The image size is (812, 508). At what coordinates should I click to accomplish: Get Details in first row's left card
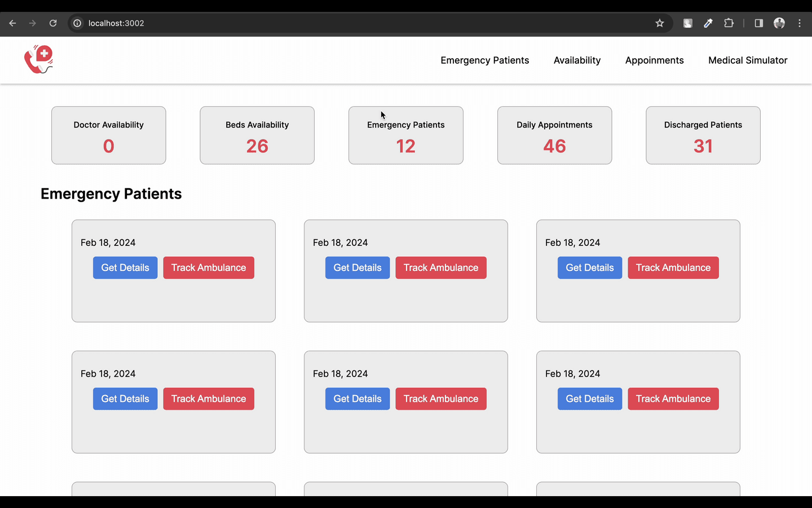[125, 268]
